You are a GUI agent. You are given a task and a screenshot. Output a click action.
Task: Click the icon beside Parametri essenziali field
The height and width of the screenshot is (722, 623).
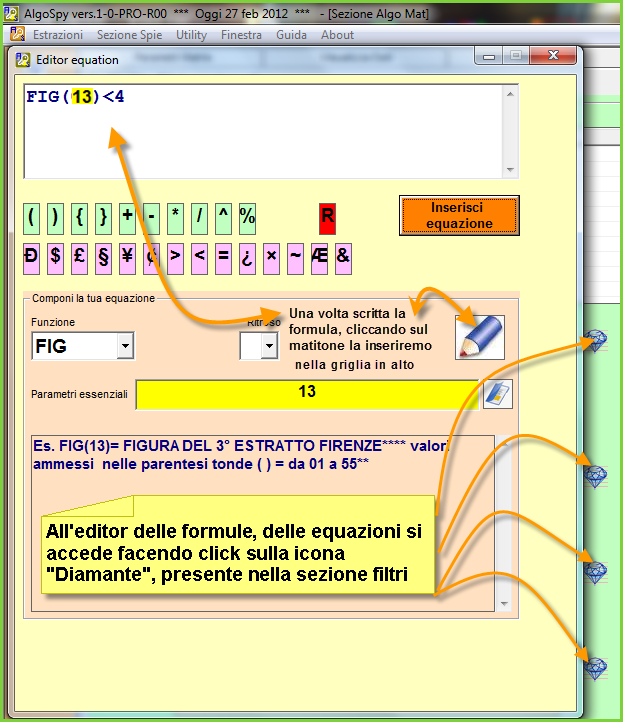click(x=497, y=394)
